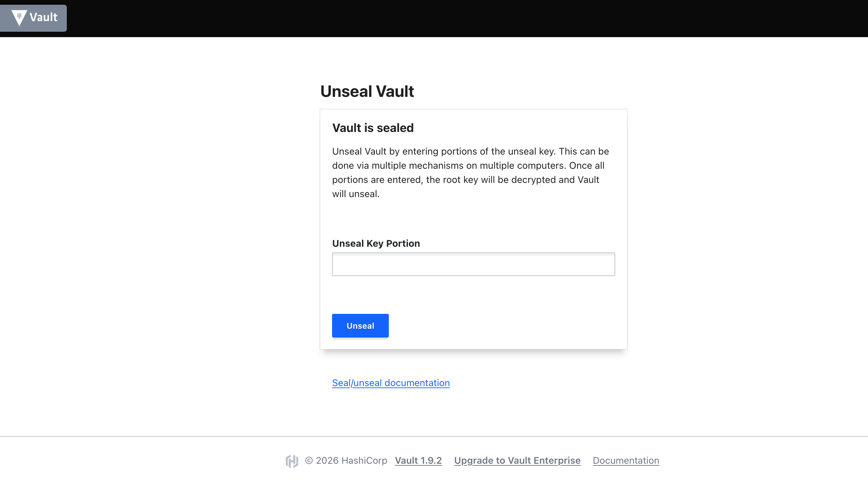Submit the unseal form with the blue button
Screen dimensions: 868x486
(360, 325)
